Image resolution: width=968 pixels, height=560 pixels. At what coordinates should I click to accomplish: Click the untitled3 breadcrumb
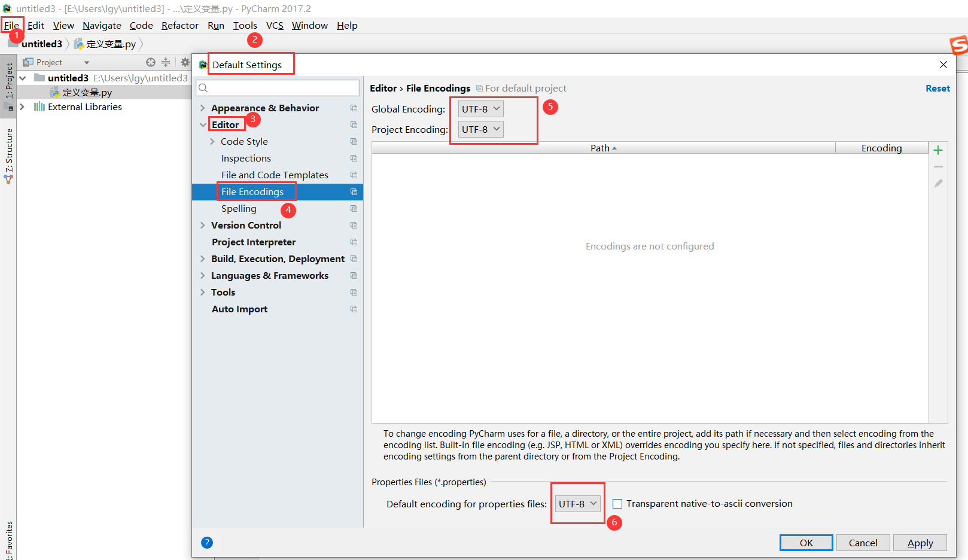(x=42, y=44)
